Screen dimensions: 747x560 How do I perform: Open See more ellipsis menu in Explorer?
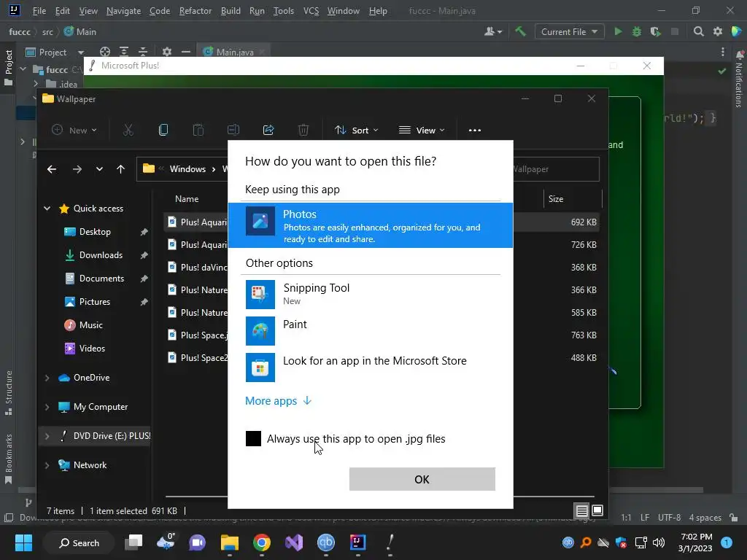coord(475,130)
